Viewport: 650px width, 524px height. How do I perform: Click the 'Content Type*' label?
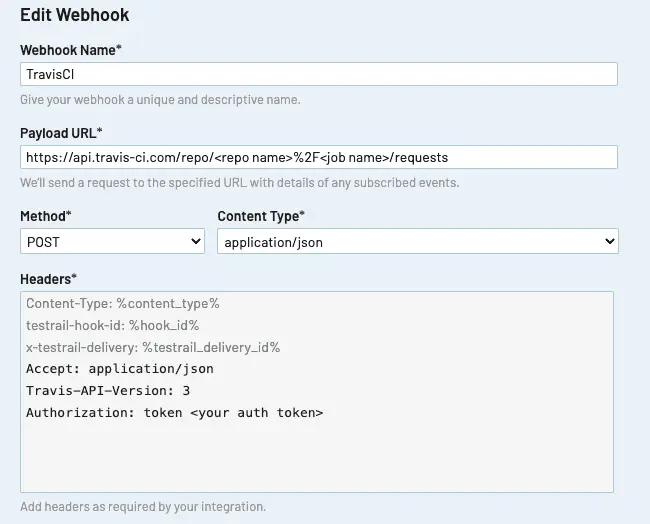click(x=261, y=216)
